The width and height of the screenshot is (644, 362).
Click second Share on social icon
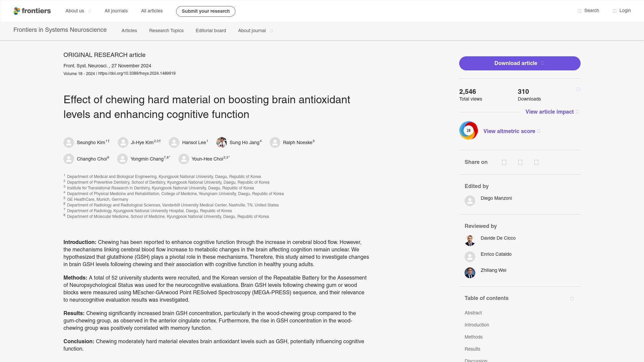pyautogui.click(x=520, y=163)
